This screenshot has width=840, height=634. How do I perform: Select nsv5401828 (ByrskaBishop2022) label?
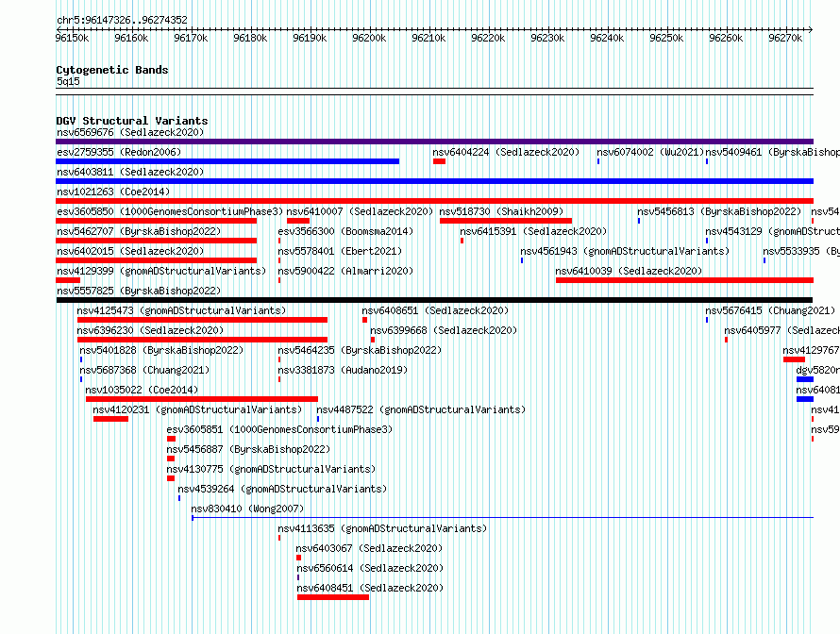coord(161,350)
